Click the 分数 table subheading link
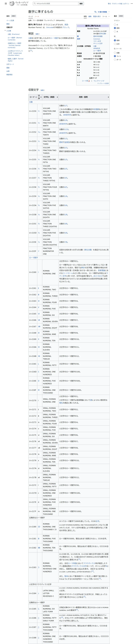 pyautogui.click(x=31, y=102)
